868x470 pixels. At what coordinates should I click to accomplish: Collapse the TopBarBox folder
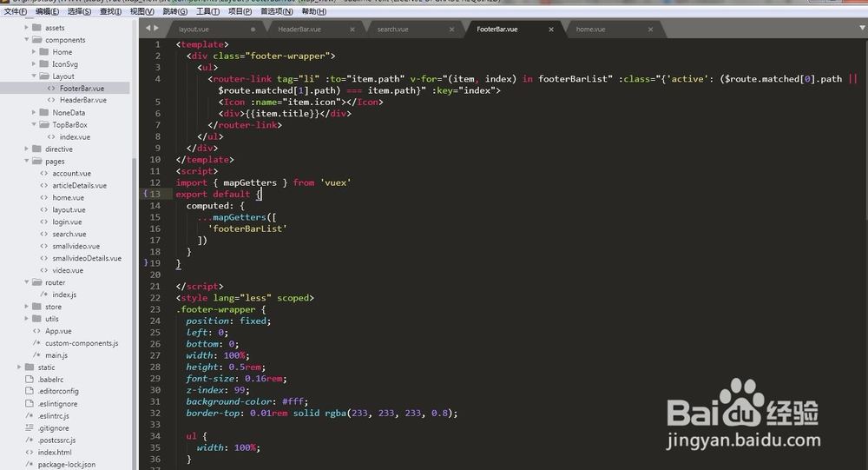coord(33,125)
